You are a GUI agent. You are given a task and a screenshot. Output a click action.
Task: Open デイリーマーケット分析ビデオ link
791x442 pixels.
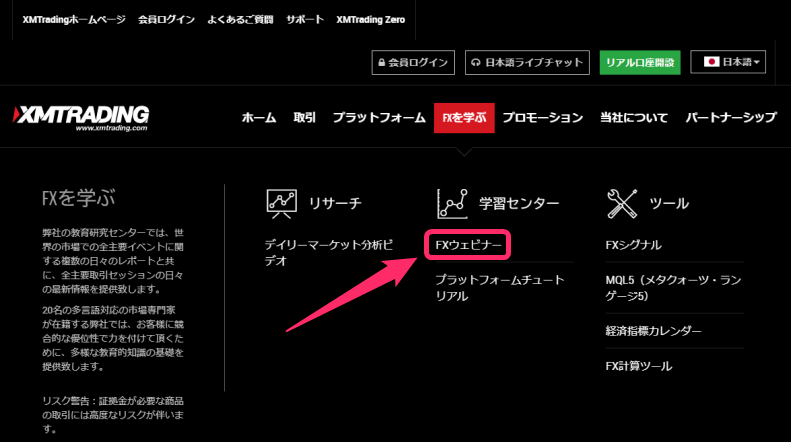328,253
